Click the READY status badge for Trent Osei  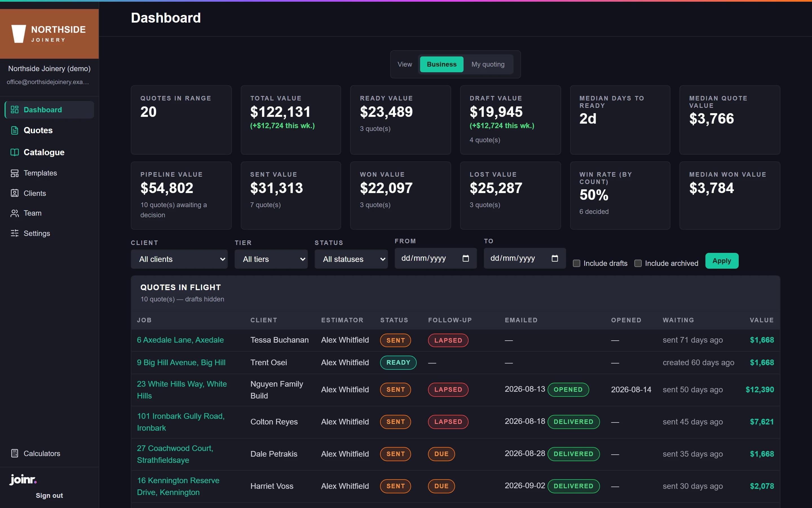(398, 363)
